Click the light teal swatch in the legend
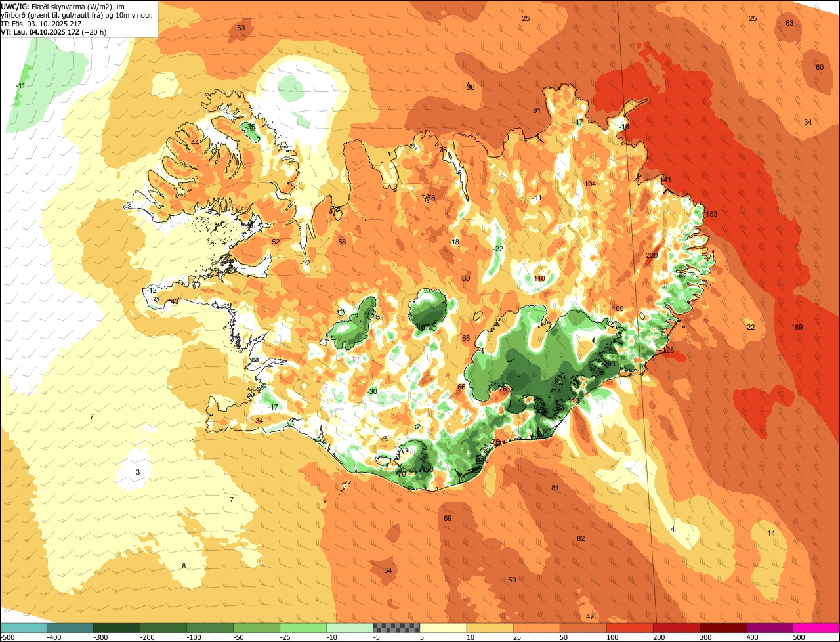 point(24,628)
